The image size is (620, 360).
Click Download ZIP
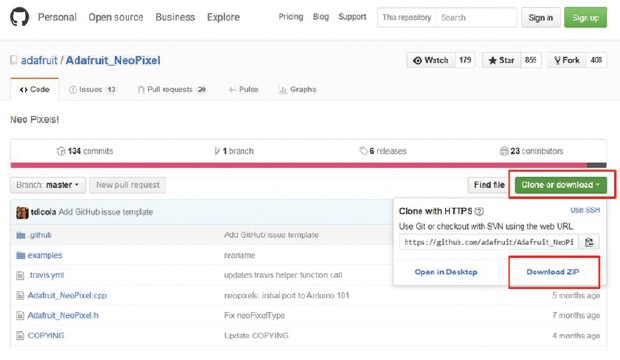(x=553, y=272)
